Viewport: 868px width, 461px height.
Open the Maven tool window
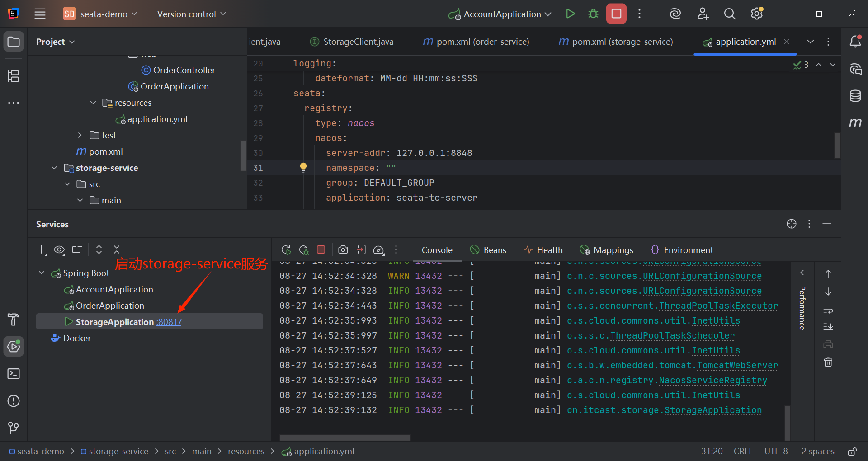click(855, 123)
